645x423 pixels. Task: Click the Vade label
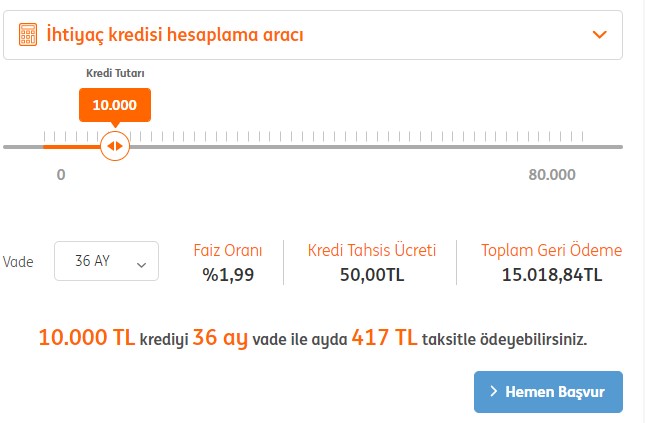(x=18, y=262)
